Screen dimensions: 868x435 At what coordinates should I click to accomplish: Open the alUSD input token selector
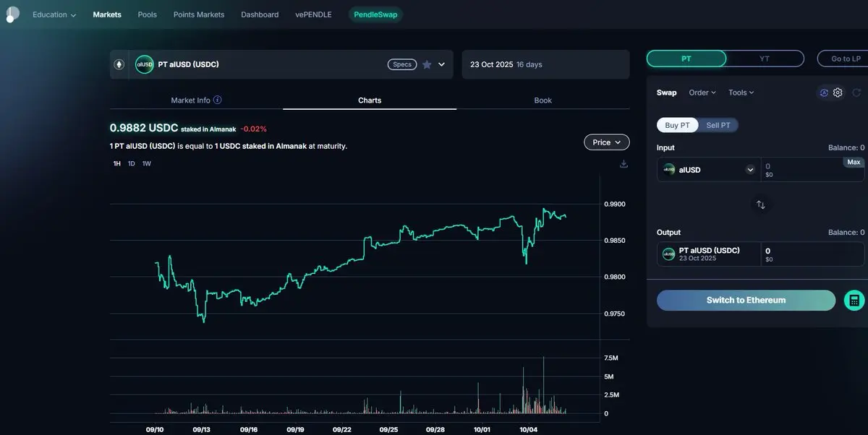coord(709,170)
